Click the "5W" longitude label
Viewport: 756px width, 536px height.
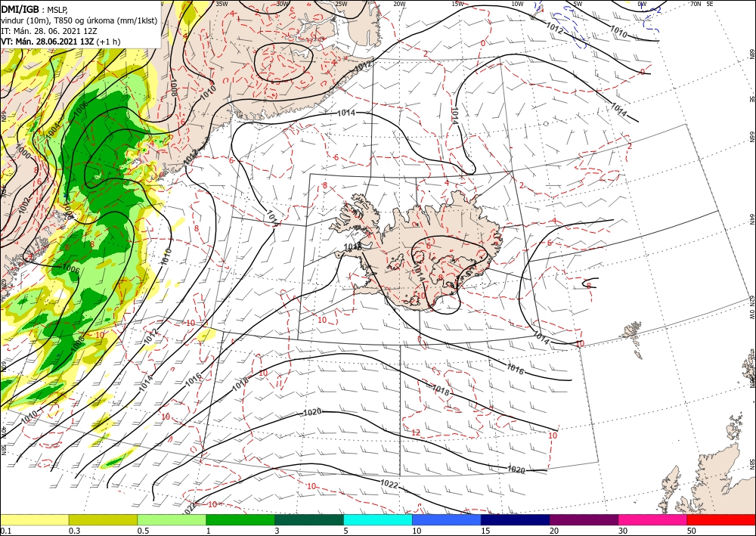pos(578,4)
